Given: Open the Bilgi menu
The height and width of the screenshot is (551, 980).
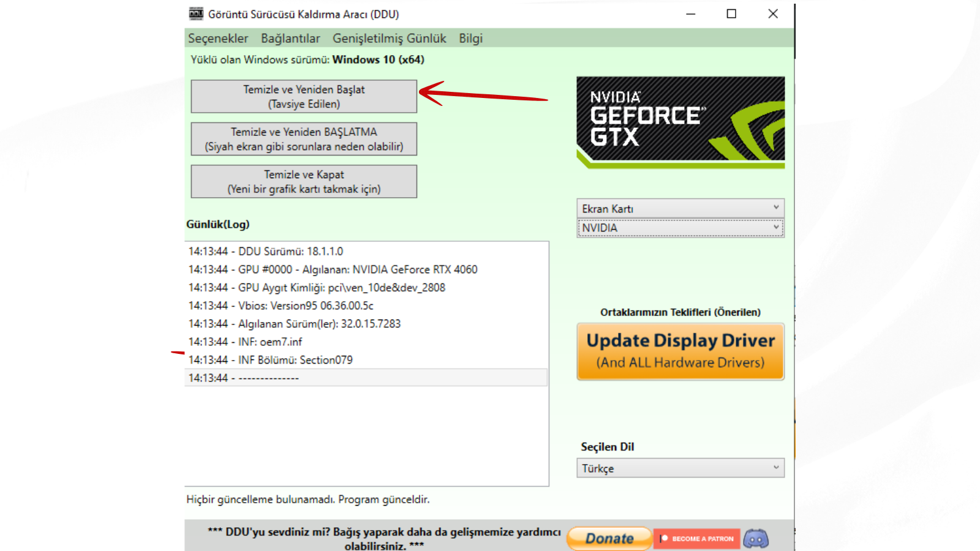Looking at the screenshot, I should [x=470, y=38].
